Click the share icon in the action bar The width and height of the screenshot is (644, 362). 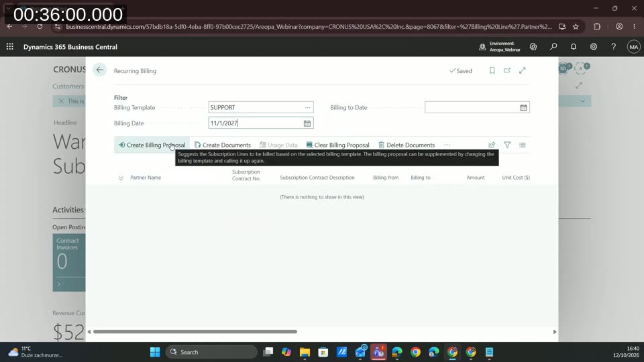click(x=492, y=145)
